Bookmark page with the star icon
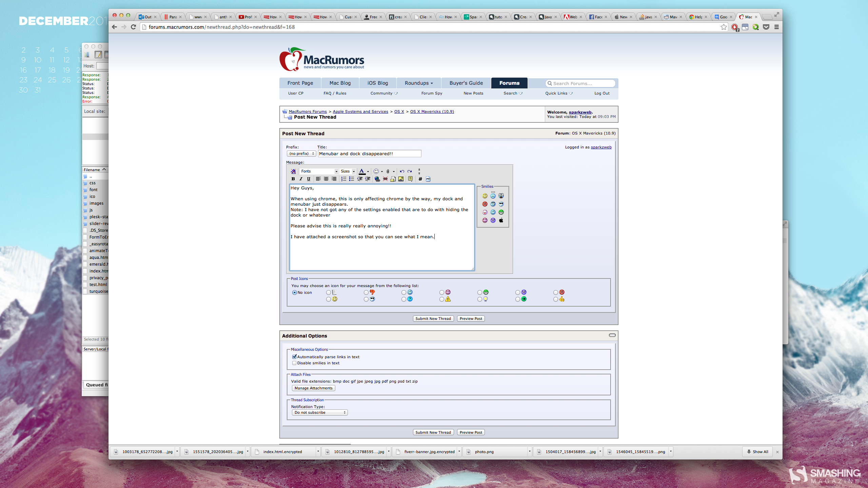Screen dimensions: 868x488 (x=724, y=27)
